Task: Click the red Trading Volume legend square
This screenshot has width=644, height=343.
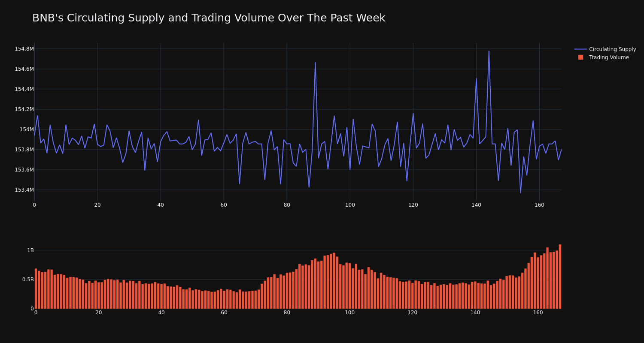Action: coord(580,57)
